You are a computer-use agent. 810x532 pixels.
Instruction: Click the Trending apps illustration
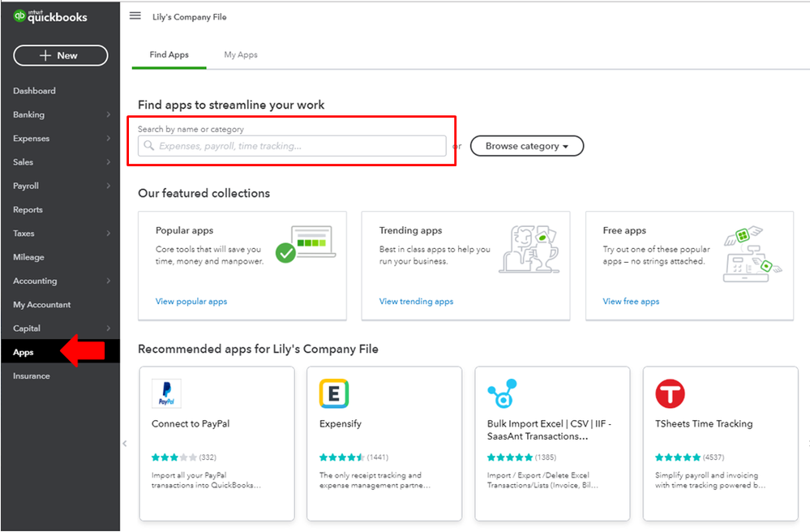click(529, 249)
